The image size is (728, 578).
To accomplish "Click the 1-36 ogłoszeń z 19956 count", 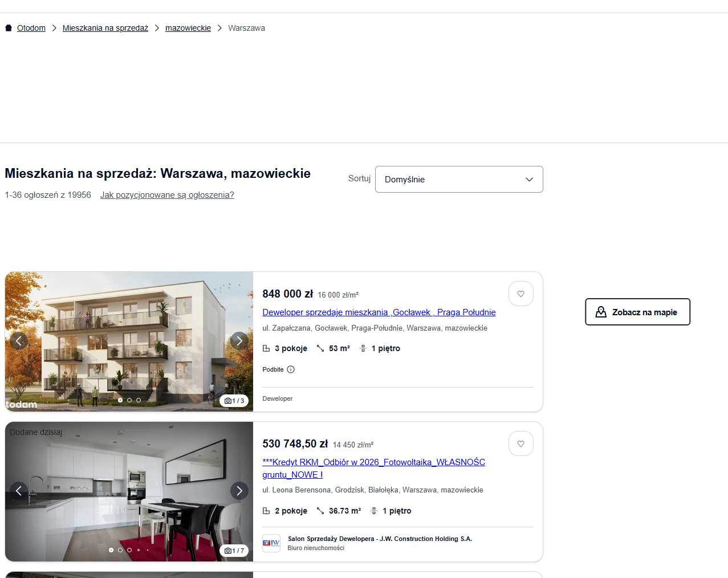I will pyautogui.click(x=48, y=195).
